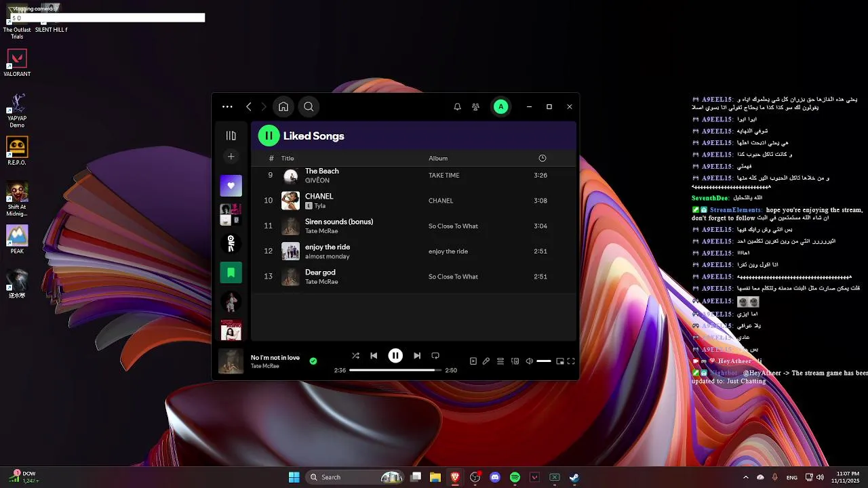
Task: Open Connect to a device
Action: (515, 361)
